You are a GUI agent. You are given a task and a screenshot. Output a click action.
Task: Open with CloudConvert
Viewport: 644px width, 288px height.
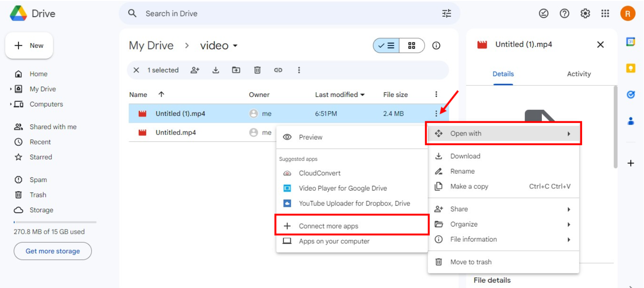[x=352, y=173]
